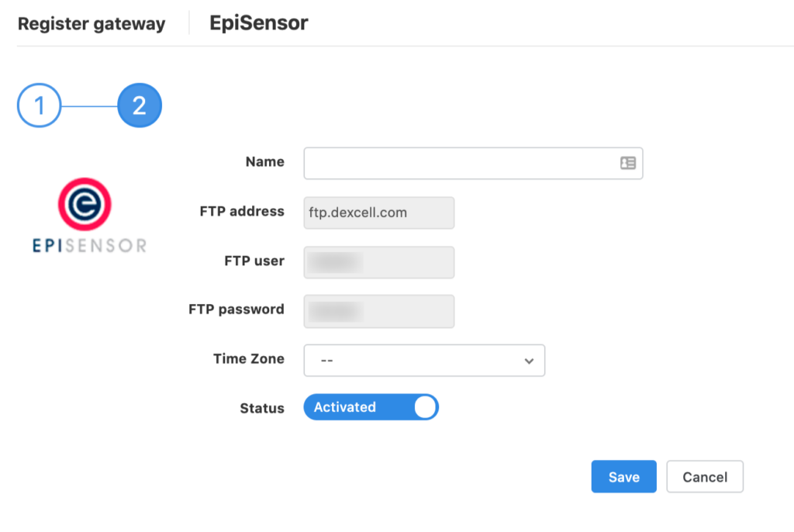Save the gateway registration
This screenshot has height=532, width=794.
pos(623,477)
